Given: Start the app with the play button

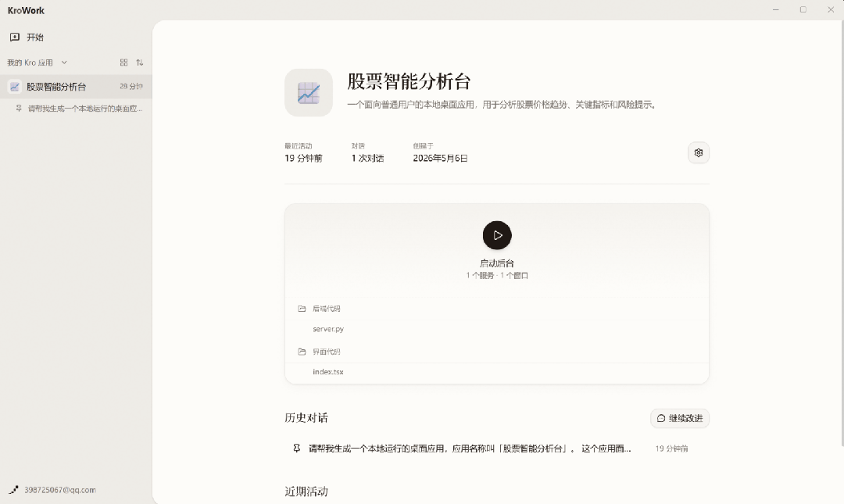Looking at the screenshot, I should (497, 235).
